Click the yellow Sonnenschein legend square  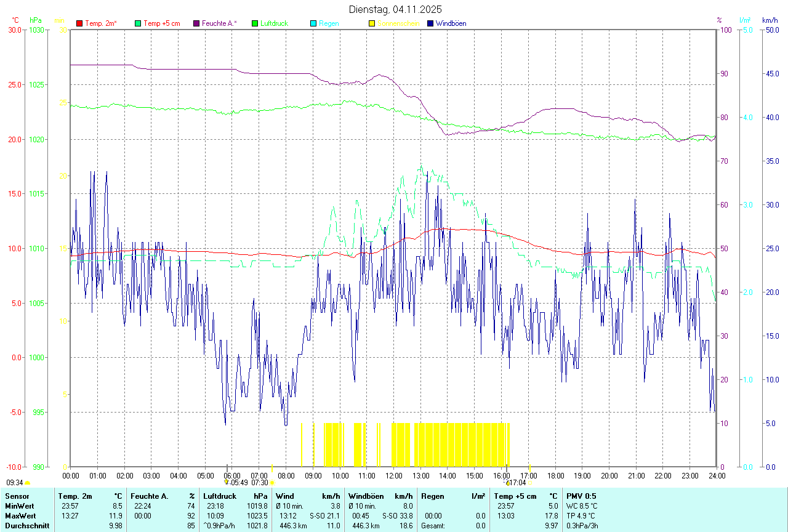[x=372, y=23]
